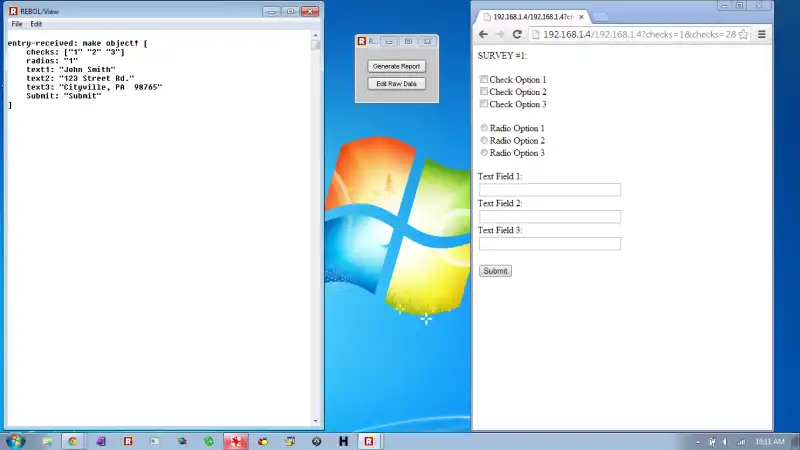Click the text3 "Cityville, PA 98765" line
This screenshot has width=800, height=450.
pos(94,87)
